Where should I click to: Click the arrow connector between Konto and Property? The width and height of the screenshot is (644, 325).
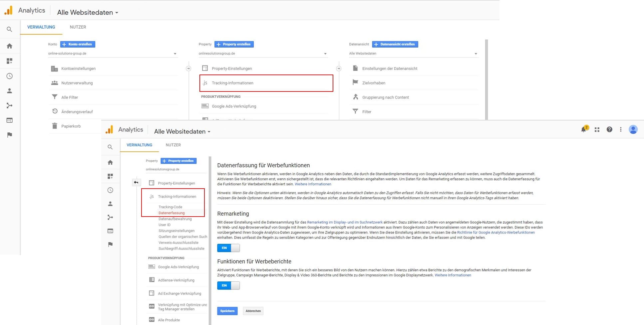click(188, 69)
